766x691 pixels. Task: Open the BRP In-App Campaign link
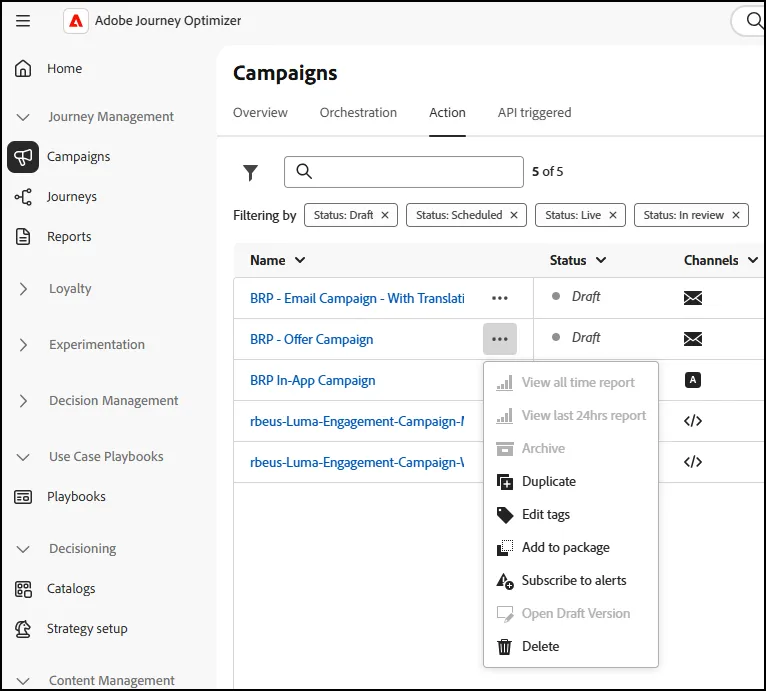(x=313, y=381)
